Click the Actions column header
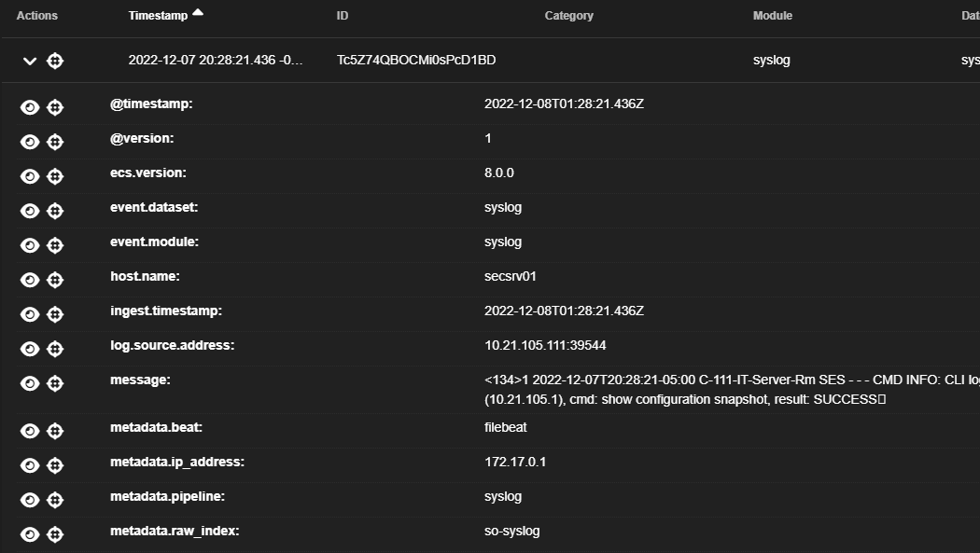This screenshot has height=553, width=980. tap(37, 16)
